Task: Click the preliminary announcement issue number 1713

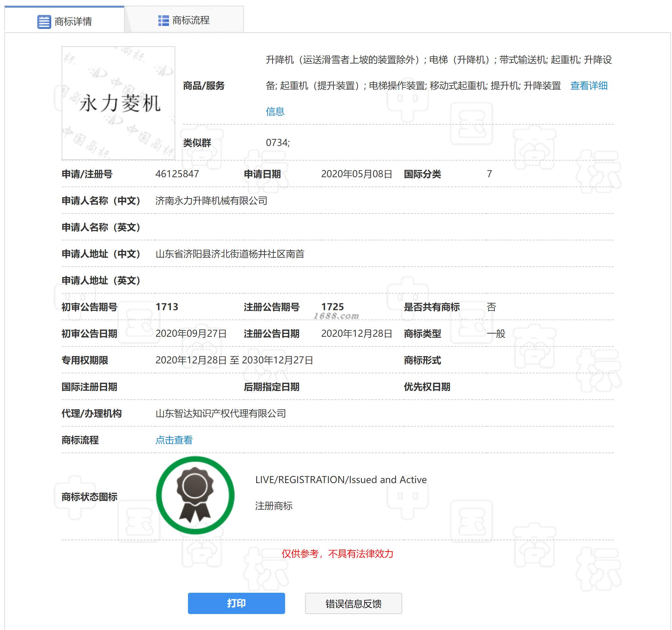Action: [x=167, y=307]
